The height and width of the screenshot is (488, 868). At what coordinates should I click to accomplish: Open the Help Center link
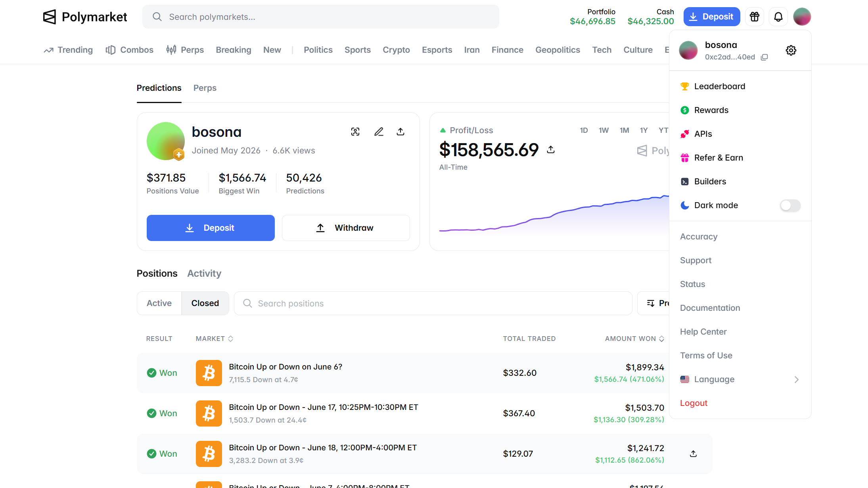[703, 332]
